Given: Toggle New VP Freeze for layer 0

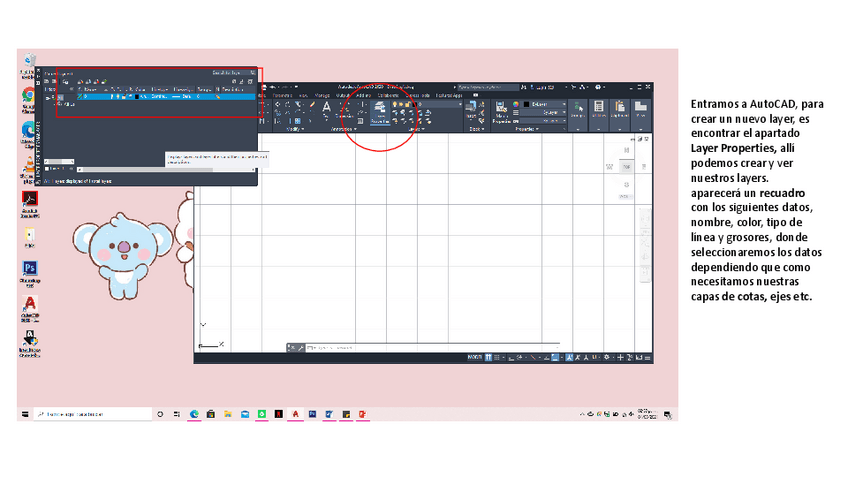Looking at the screenshot, I should [217, 96].
